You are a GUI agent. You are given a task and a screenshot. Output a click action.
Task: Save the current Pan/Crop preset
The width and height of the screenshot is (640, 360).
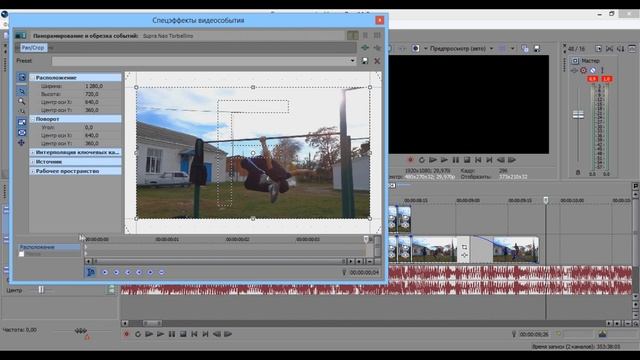pos(364,61)
